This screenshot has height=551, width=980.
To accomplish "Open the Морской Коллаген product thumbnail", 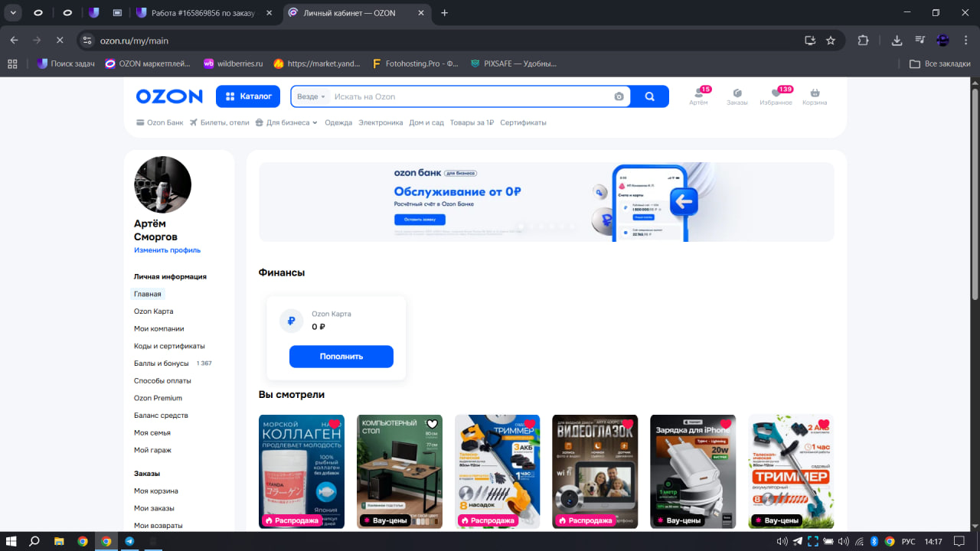I will point(302,471).
